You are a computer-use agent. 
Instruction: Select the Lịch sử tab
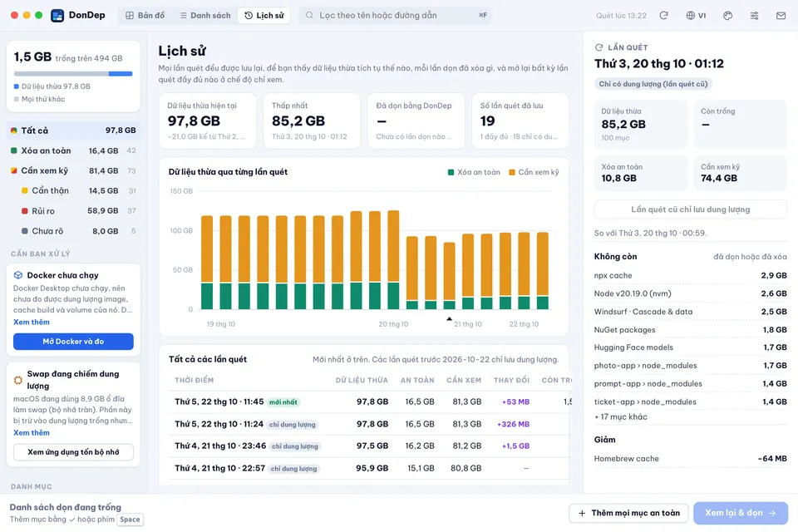point(264,15)
